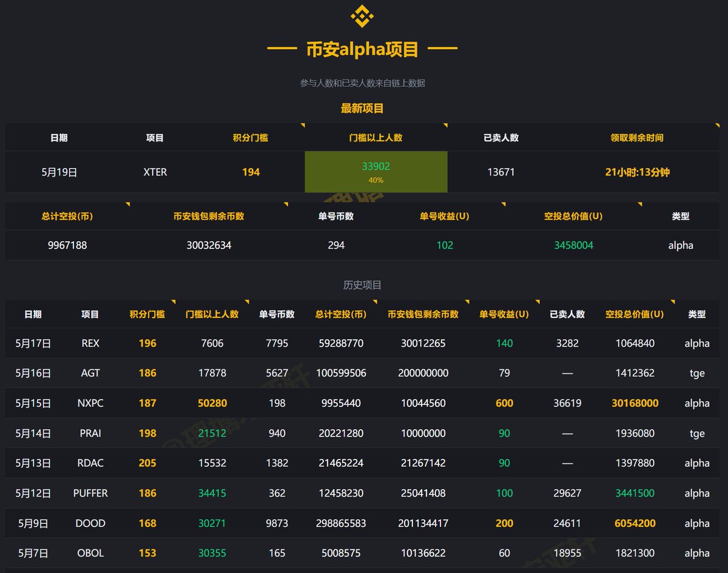
Task: Click 积分门槛 header in history table
Action: pyautogui.click(x=147, y=314)
